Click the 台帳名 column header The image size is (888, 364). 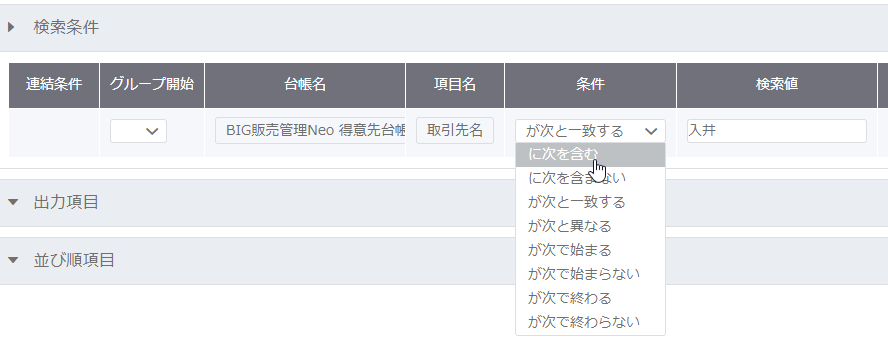(x=305, y=85)
